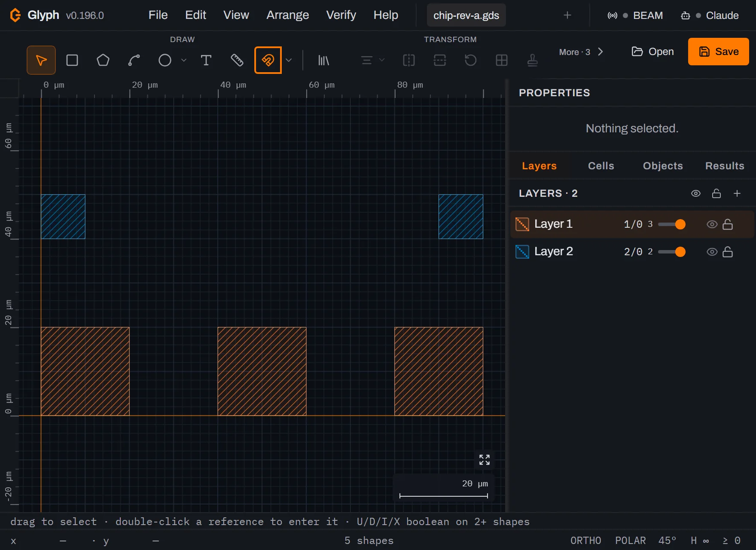Add a new file tab
756x550 pixels.
click(x=567, y=15)
